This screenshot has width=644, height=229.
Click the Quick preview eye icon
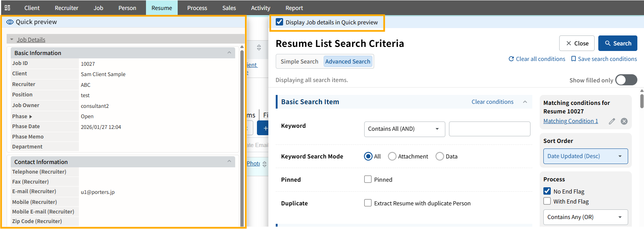(x=10, y=22)
